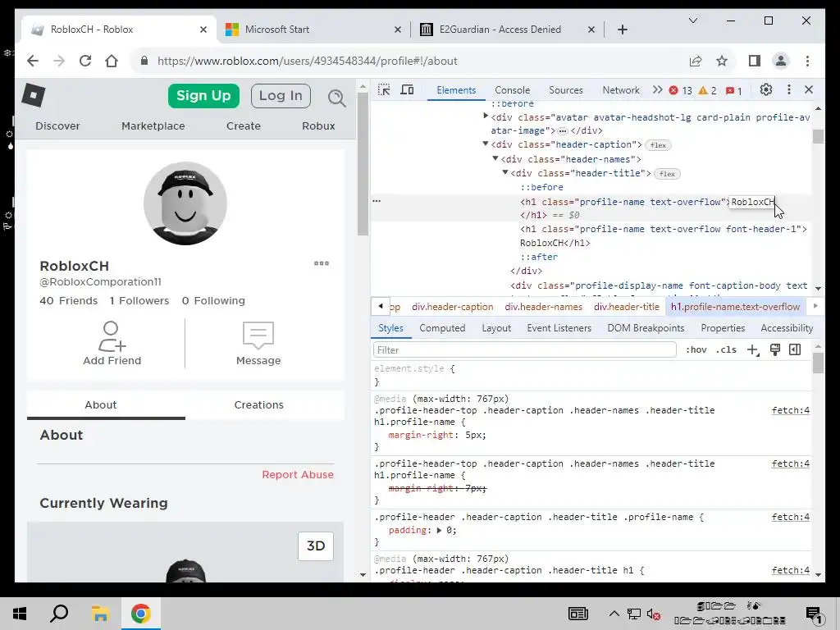Open the profile three-dots options menu
This screenshot has width=840, height=630.
(322, 263)
